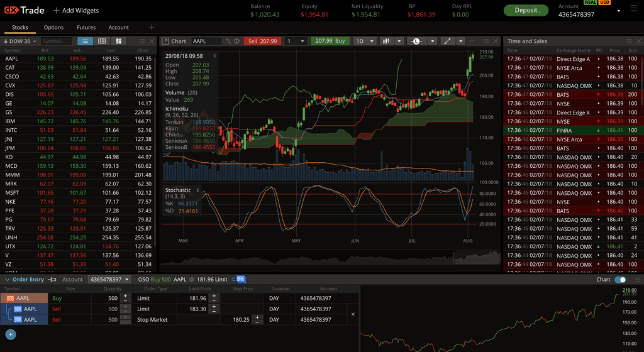
Task: Click the DXTrade logo
Action: tap(25, 10)
